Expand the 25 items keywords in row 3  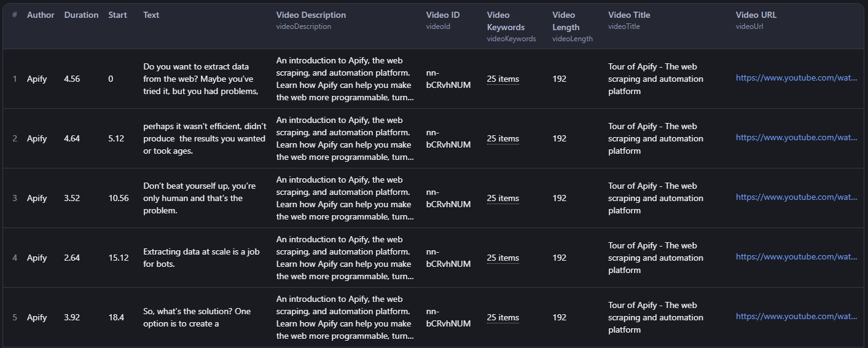[x=503, y=198]
